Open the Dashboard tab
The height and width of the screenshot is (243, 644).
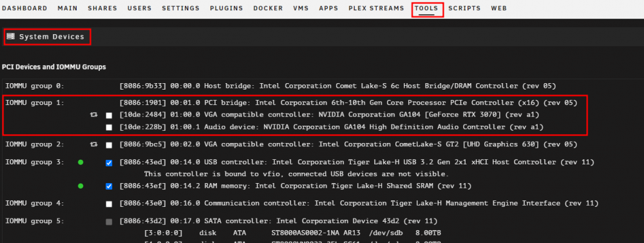coord(24,8)
